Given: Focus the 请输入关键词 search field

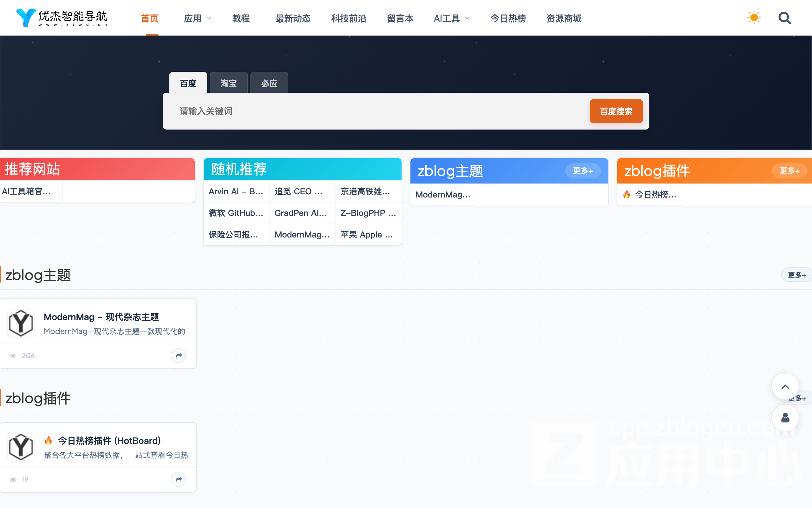Looking at the screenshot, I should [x=379, y=111].
